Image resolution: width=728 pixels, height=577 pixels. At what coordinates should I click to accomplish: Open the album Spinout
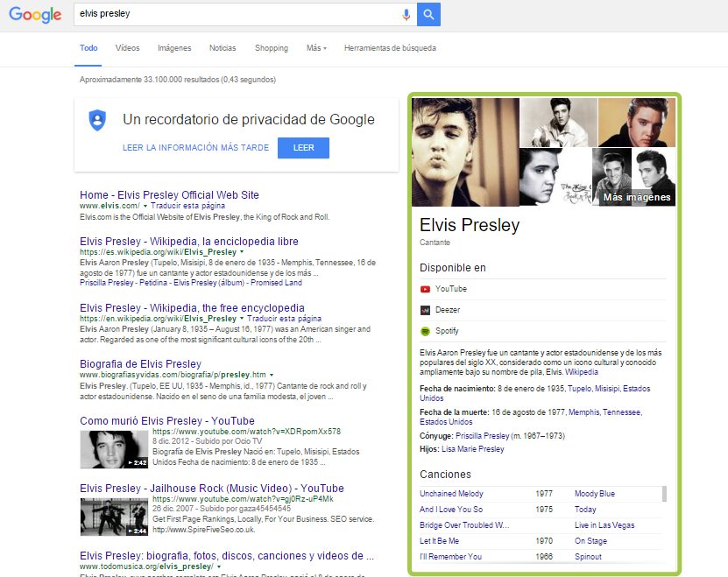[588, 557]
